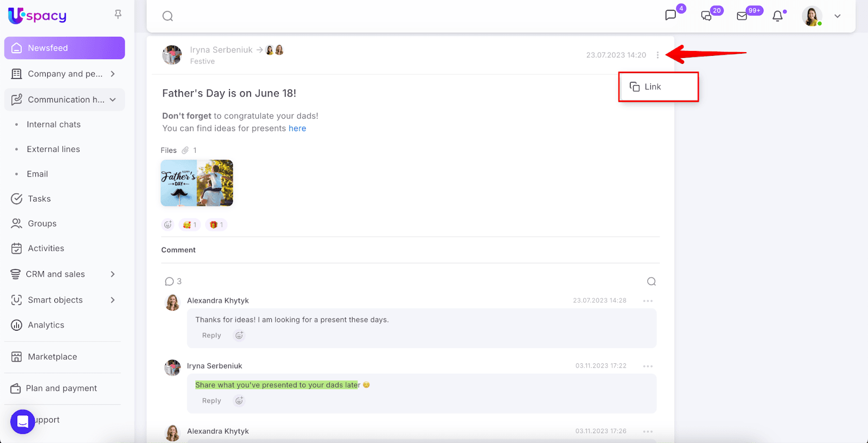Open the post's three-dot options menu
The width and height of the screenshot is (868, 443).
pos(658,55)
